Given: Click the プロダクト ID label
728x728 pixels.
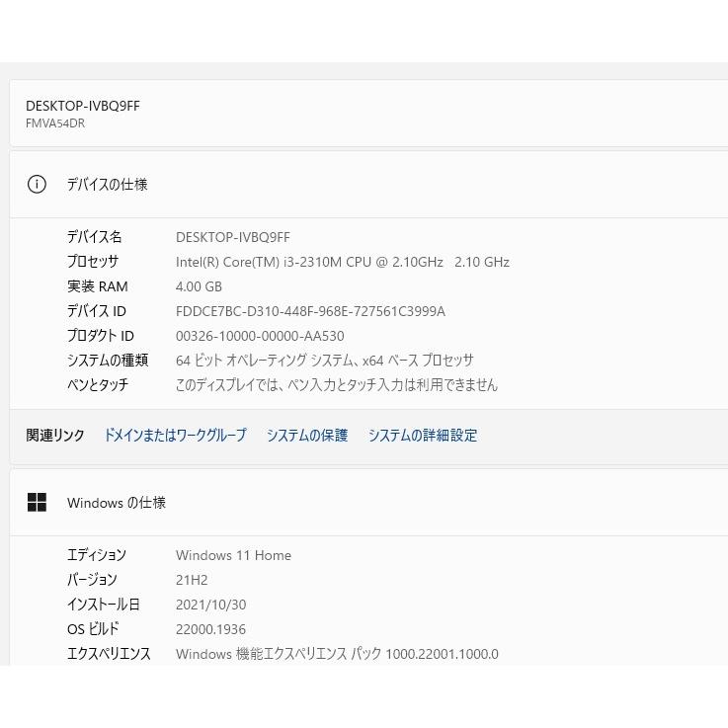Looking at the screenshot, I should click(x=101, y=336).
